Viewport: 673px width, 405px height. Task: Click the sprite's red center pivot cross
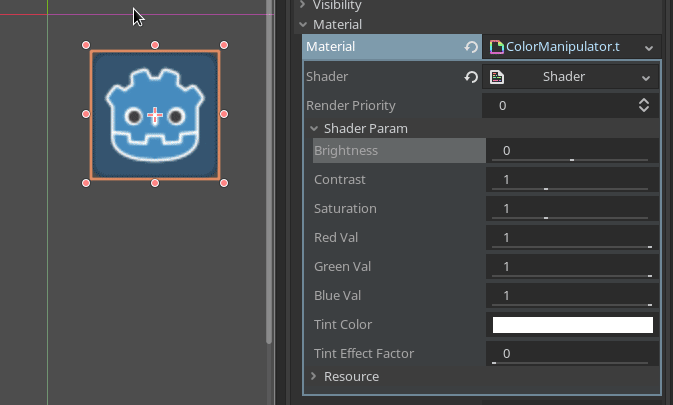155,115
